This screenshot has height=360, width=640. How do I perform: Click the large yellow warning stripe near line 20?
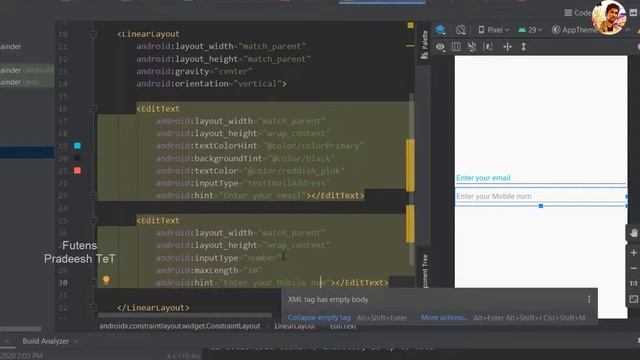pos(410,165)
